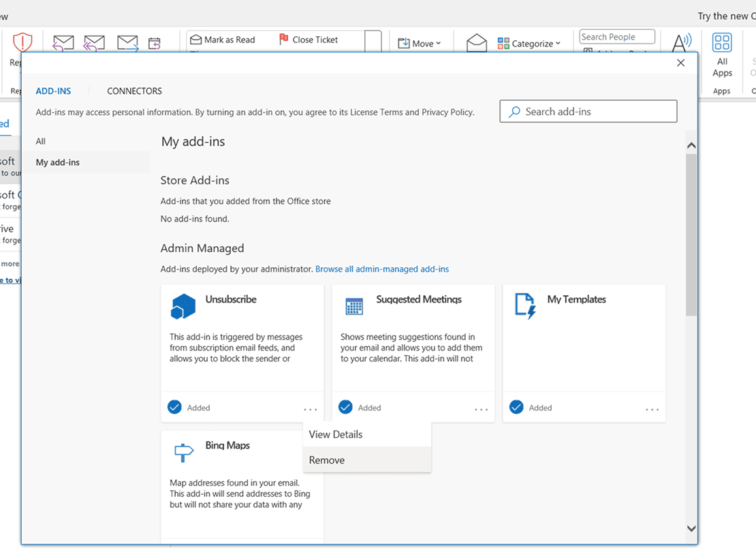Click the Bing Maps add-in icon
Viewport: 756px width, 548px height.
(x=183, y=452)
